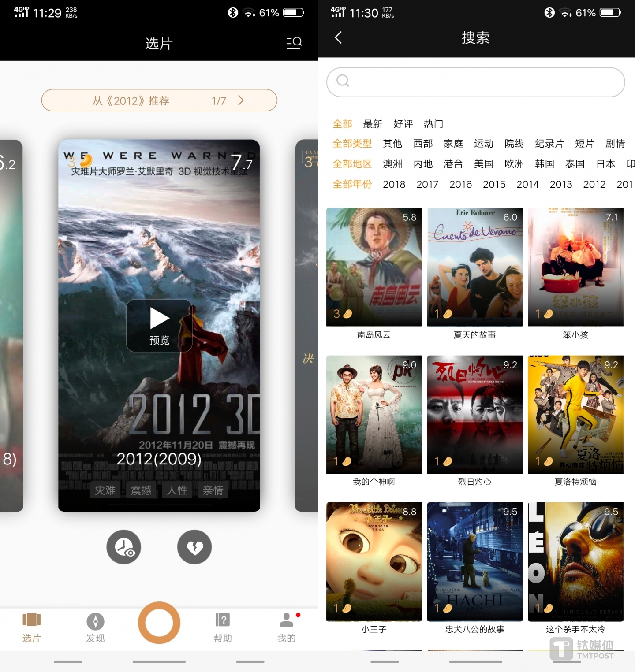Screen dimensions: 635x672
Task: Tap the broken heart dislike icon
Action: [194, 547]
